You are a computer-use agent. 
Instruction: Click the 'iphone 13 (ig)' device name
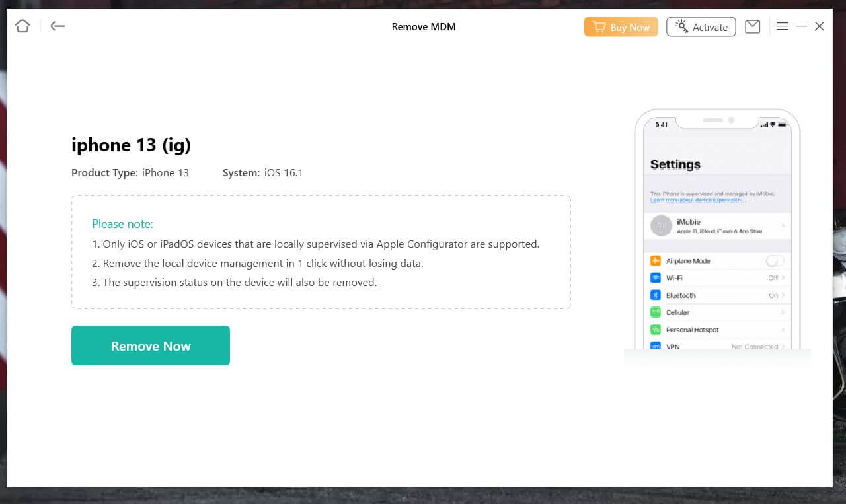click(x=131, y=145)
